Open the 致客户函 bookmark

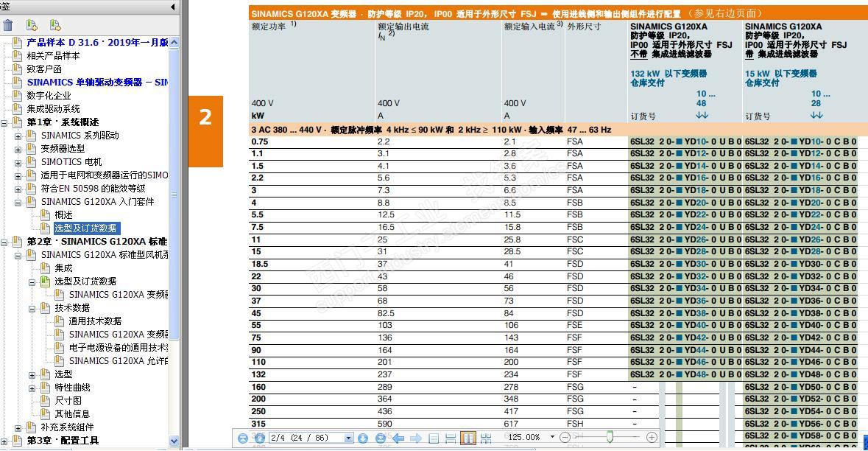(44, 69)
